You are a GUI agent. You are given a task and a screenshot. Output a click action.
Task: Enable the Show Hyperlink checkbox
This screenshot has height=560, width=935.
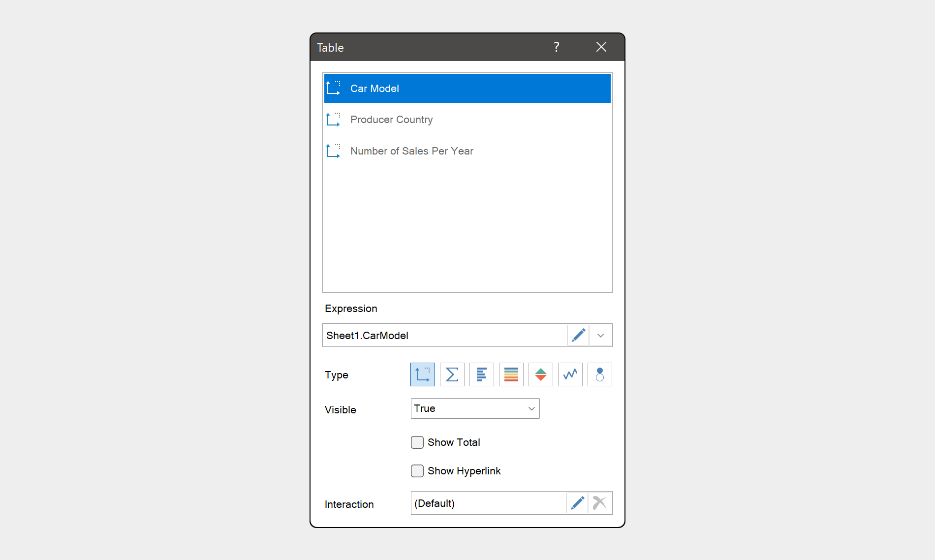coord(417,471)
